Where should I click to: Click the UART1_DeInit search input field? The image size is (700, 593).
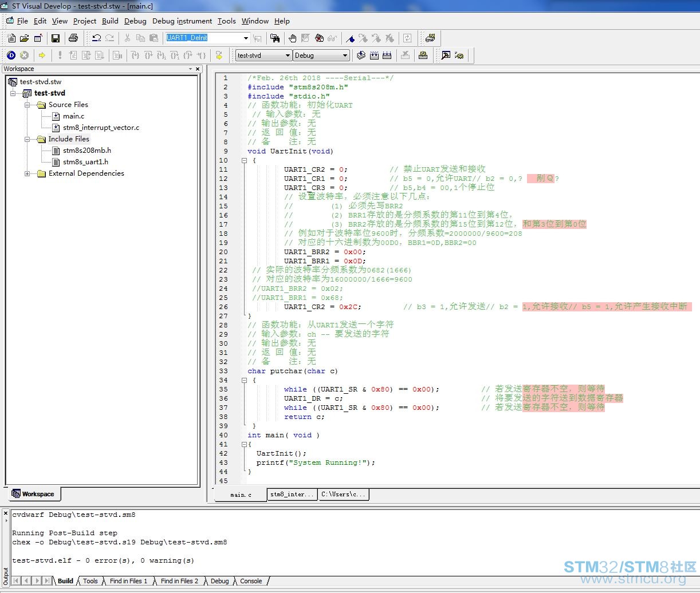[203, 38]
